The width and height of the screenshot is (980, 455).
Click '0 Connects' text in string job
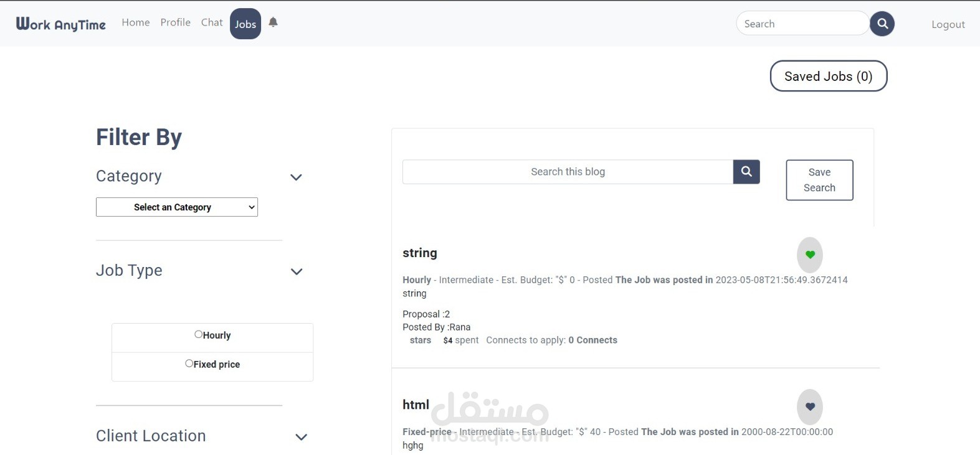592,340
